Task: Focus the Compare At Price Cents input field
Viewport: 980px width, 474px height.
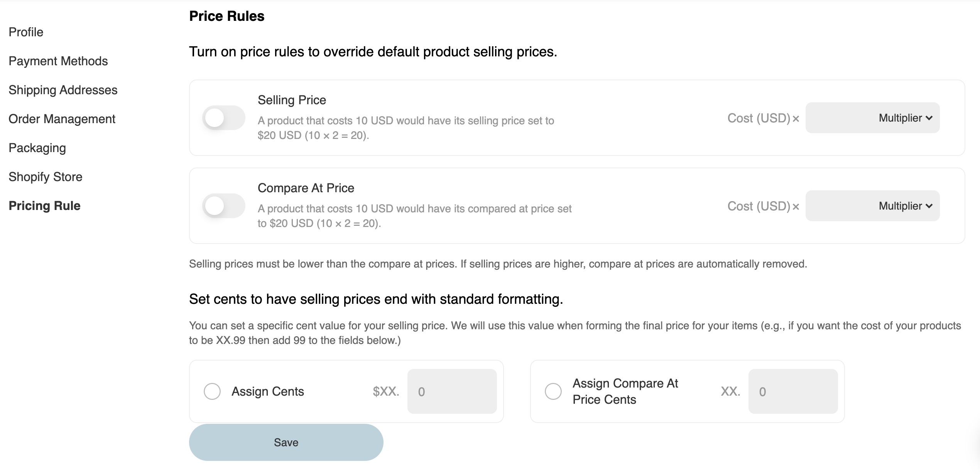Action: (793, 391)
